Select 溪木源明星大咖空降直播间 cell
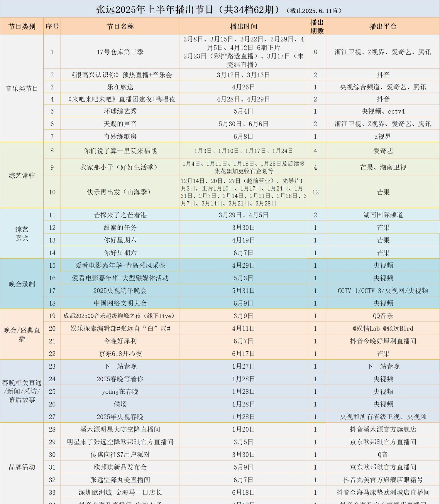Image resolution: width=440 pixels, height=504 pixels. (x=120, y=429)
